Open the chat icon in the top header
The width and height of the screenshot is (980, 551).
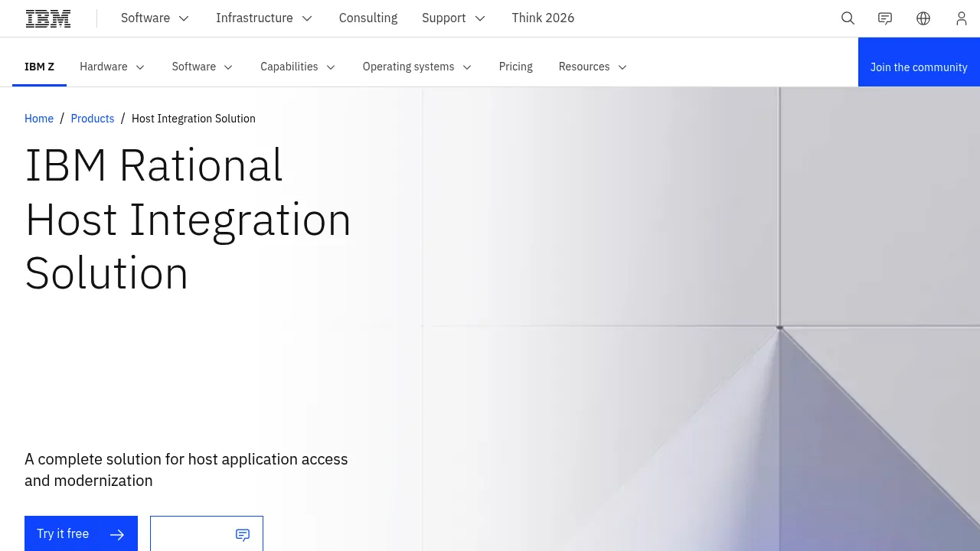[x=885, y=18]
